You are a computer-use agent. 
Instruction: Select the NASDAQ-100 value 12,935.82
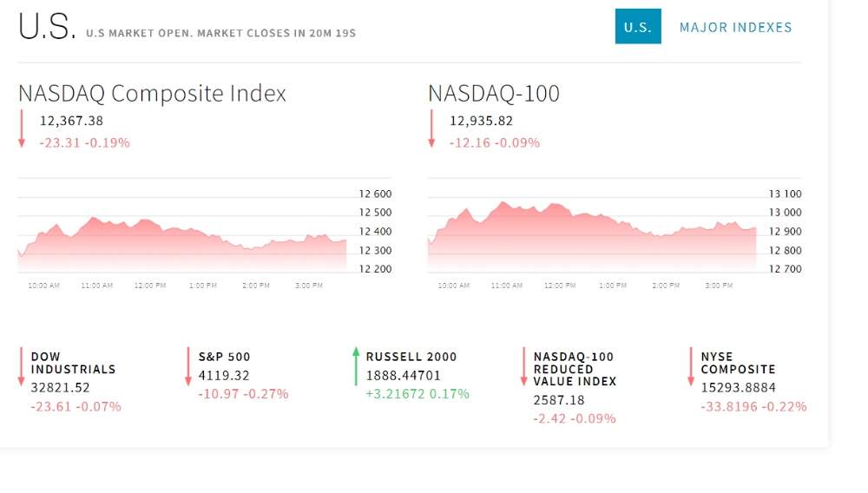[x=481, y=121]
